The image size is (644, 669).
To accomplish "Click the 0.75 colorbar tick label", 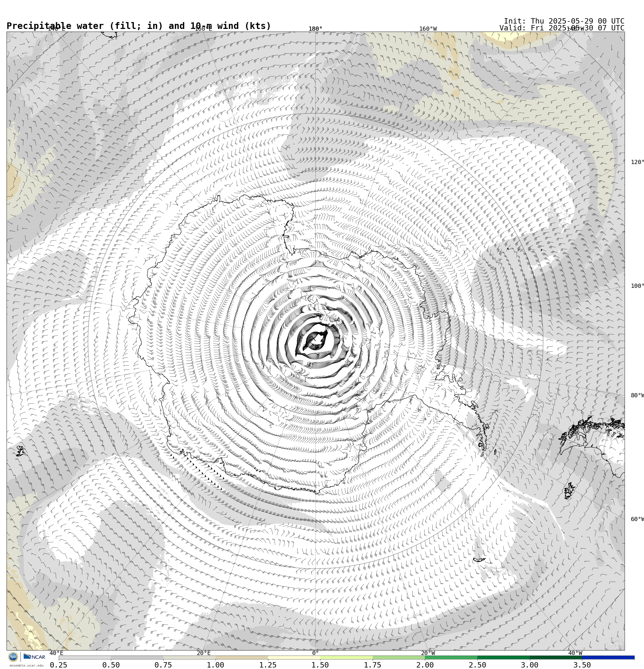I will coord(163,665).
